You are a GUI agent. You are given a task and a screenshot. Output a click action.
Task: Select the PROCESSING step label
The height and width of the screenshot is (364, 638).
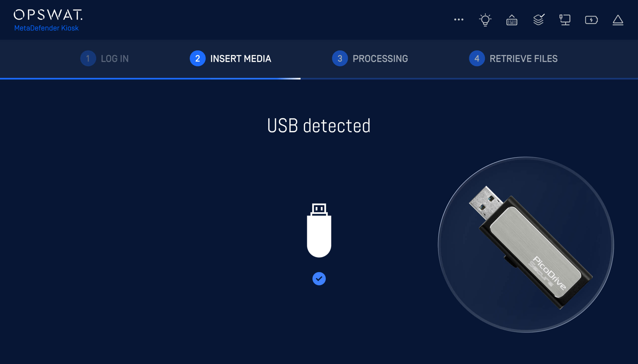(380, 59)
